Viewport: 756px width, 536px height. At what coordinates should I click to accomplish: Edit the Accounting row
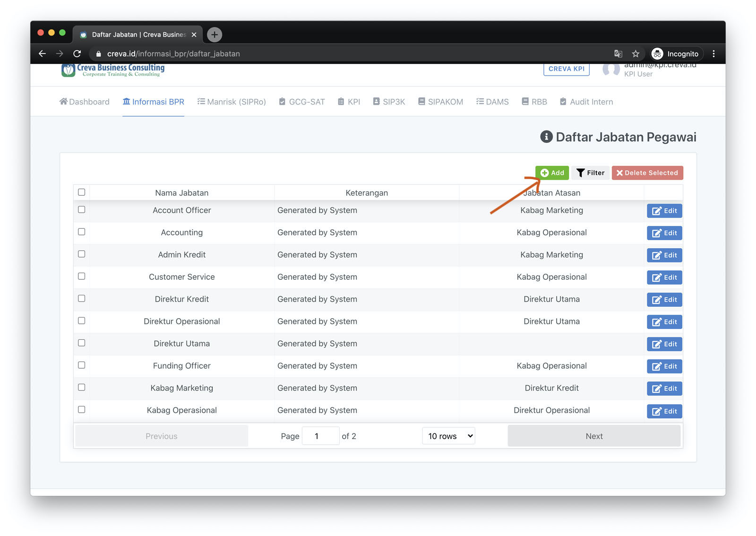[x=664, y=233]
